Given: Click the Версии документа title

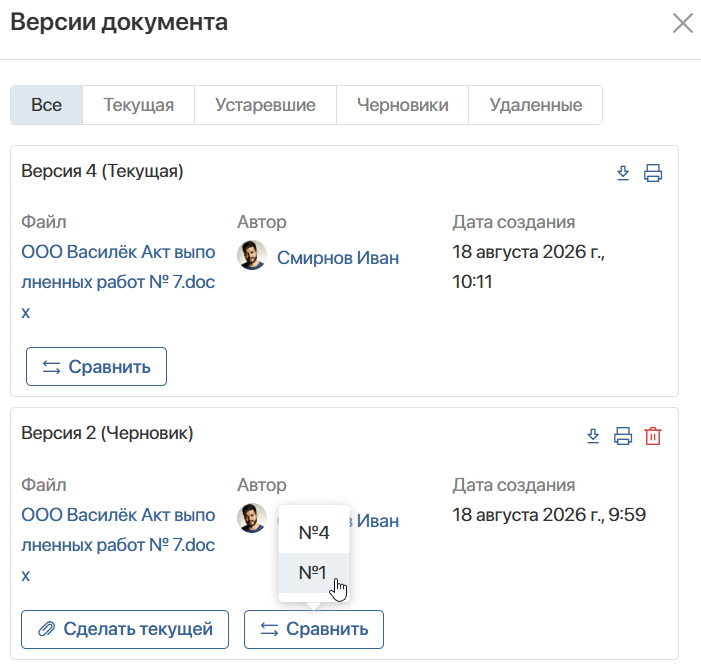Looking at the screenshot, I should (119, 22).
